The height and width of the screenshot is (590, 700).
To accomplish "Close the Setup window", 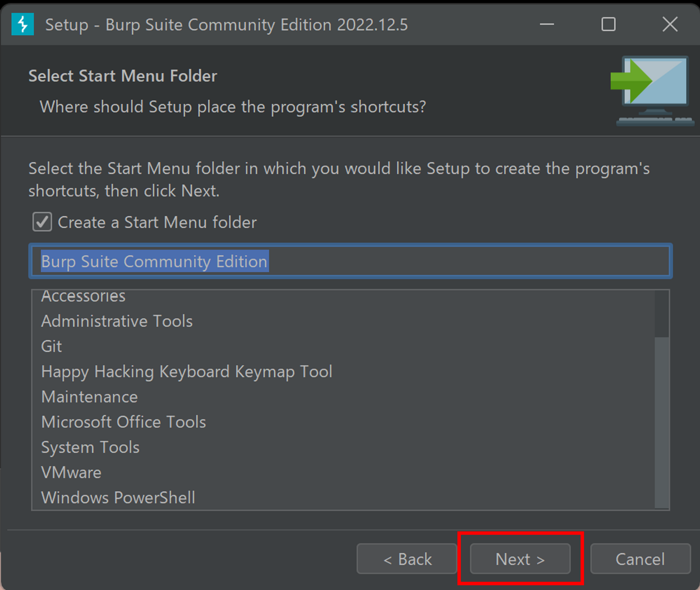I will point(670,25).
